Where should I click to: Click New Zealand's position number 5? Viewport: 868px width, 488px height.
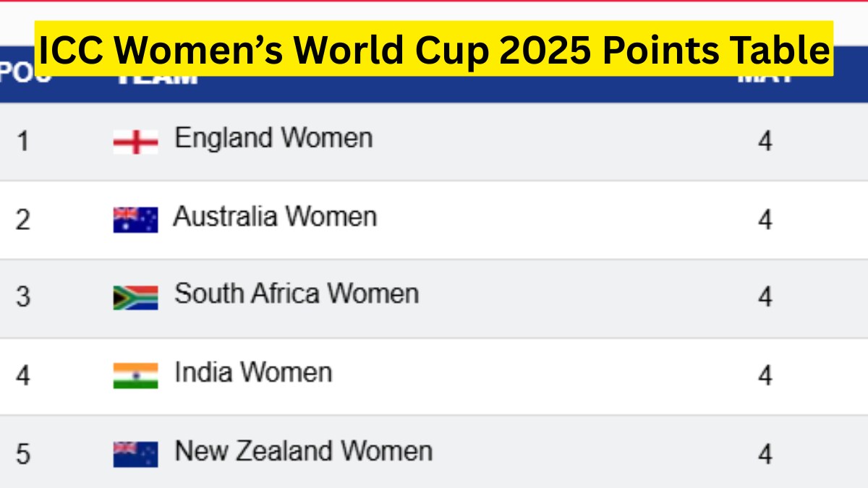coord(23,455)
